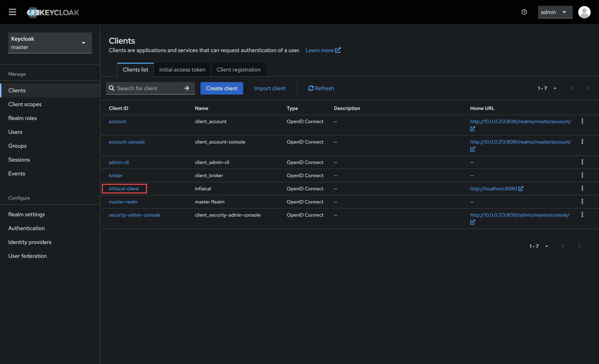Open the Authentication section
599x364 pixels.
coord(50,228)
